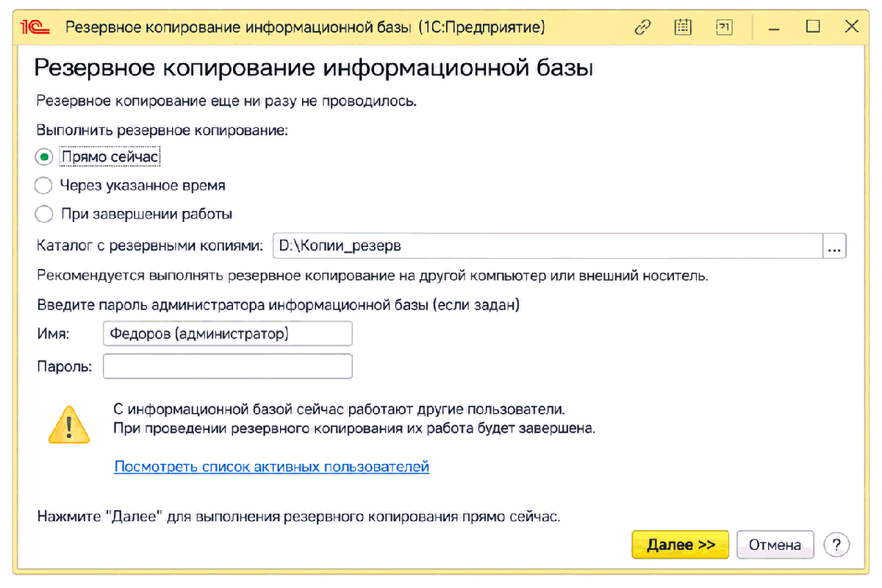Click text 'При проведении резервного копирования их работа...'

(x=354, y=428)
